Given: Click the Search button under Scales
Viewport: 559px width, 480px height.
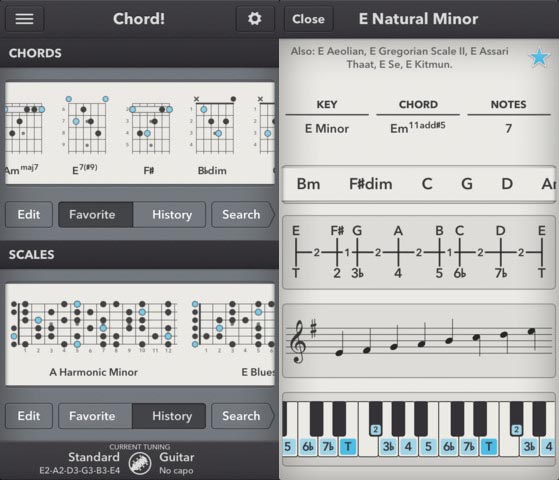Looking at the screenshot, I should [x=242, y=416].
